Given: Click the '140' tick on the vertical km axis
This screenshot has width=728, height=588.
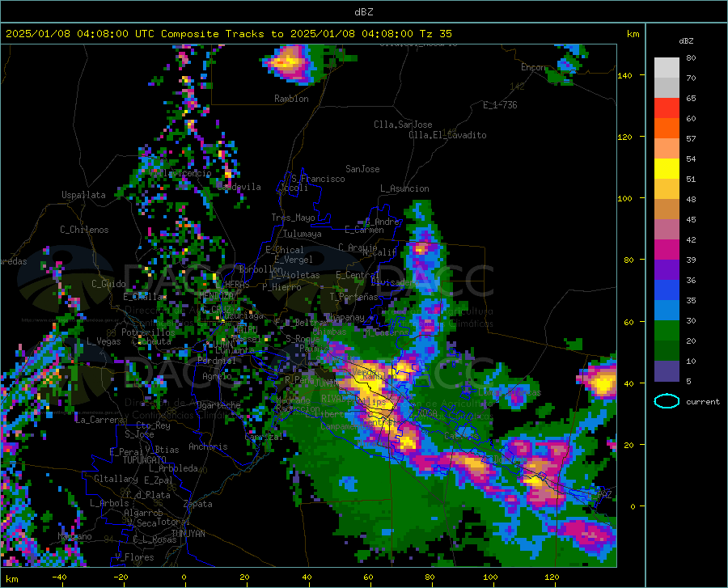Looking at the screenshot, I should pyautogui.click(x=624, y=76).
